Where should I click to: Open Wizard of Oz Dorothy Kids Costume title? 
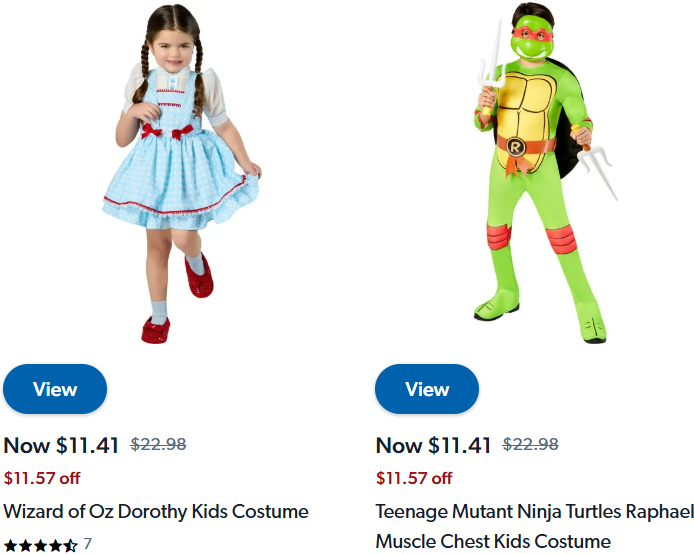click(x=156, y=511)
